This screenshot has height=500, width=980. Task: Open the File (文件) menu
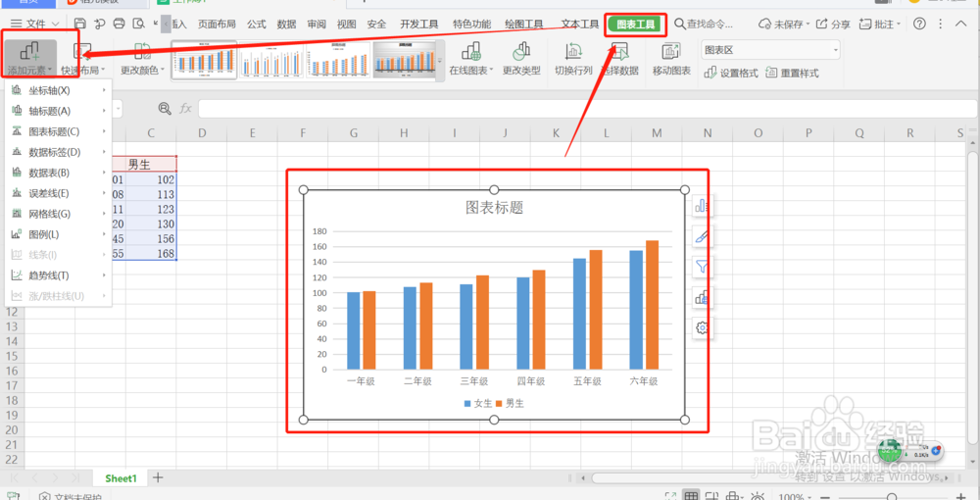click(35, 25)
